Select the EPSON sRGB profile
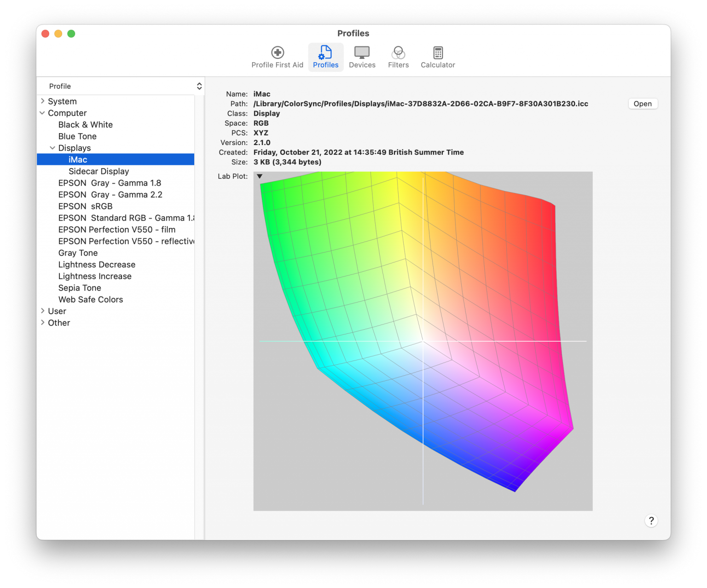707x588 pixels. (x=85, y=206)
